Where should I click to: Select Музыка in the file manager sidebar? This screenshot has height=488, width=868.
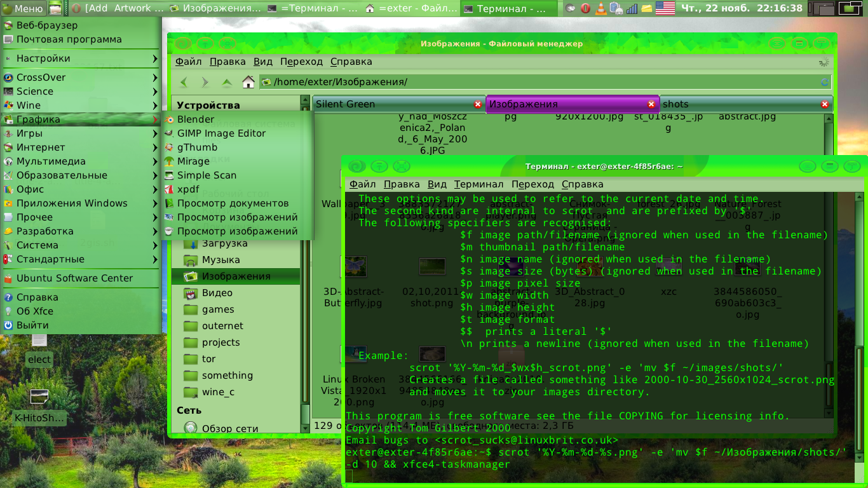tap(235, 260)
